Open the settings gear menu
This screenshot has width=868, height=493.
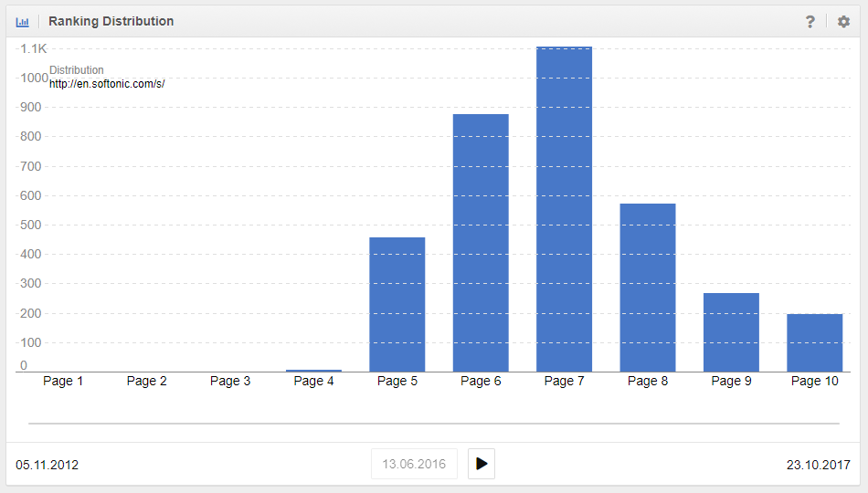click(x=843, y=22)
